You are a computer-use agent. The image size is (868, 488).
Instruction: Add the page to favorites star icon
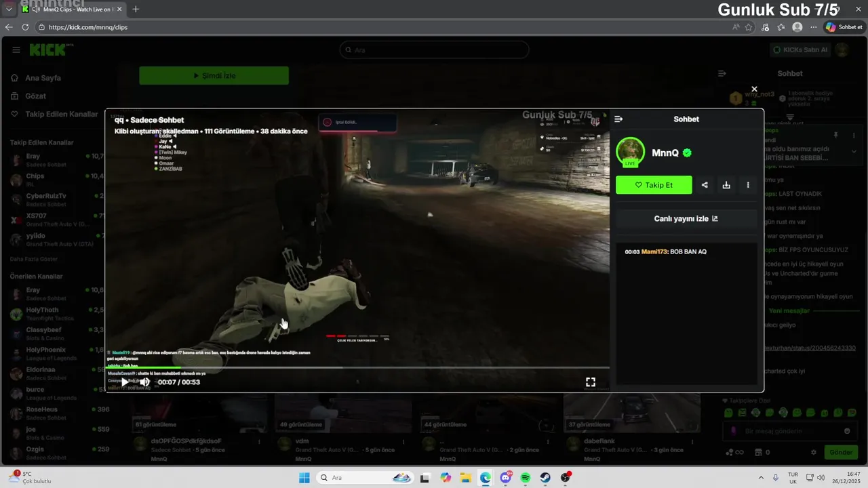[x=749, y=27]
